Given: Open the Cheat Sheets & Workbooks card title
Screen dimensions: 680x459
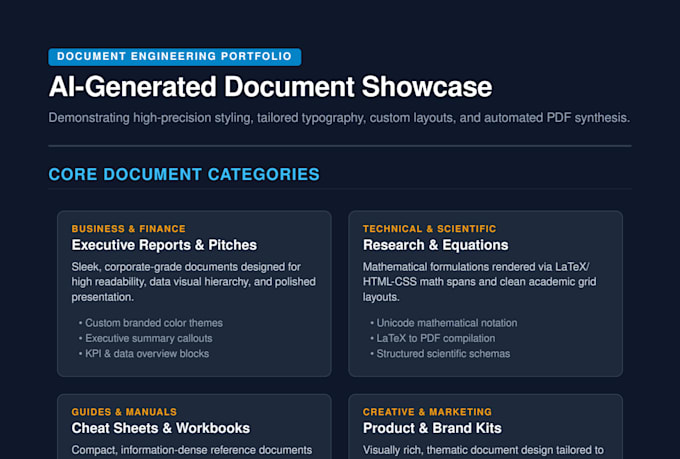Looking at the screenshot, I should pyautogui.click(x=161, y=428).
